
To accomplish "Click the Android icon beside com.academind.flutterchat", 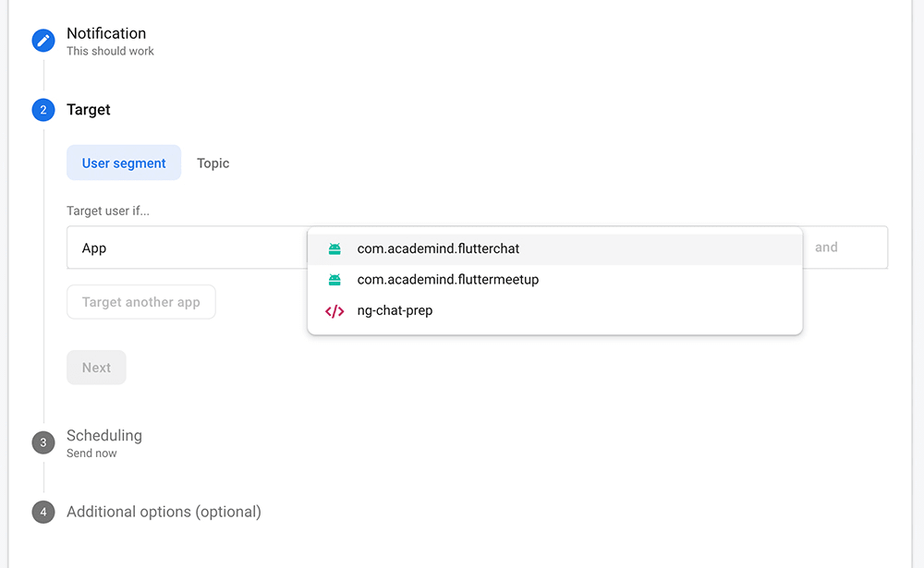I will [334, 249].
